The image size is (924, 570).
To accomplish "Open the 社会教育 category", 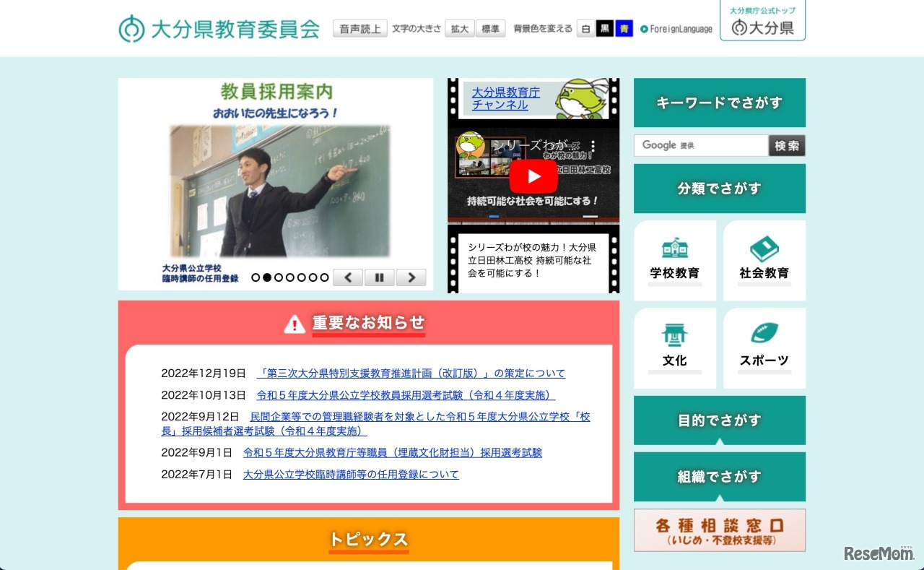I will 764,260.
